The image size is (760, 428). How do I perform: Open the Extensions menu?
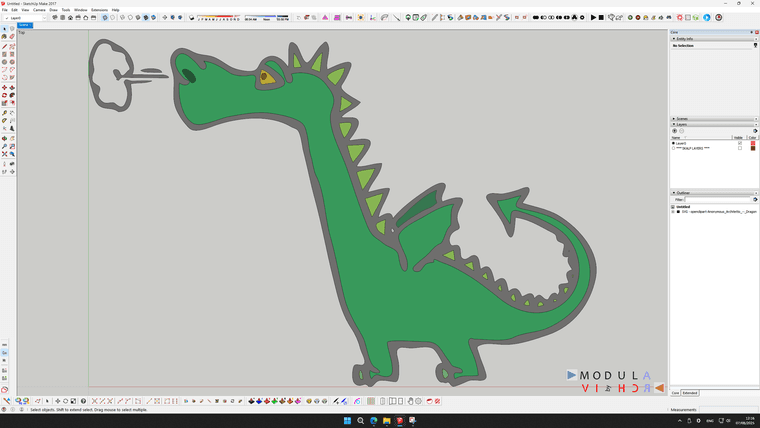pyautogui.click(x=99, y=10)
